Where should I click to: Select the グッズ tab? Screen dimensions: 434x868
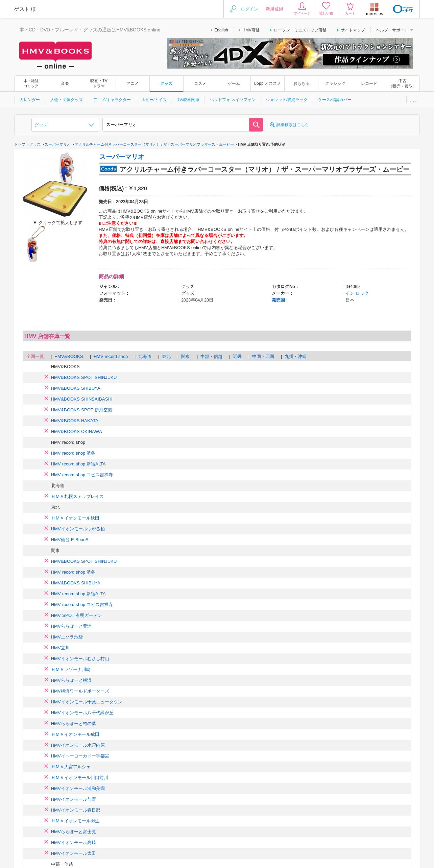[x=166, y=83]
